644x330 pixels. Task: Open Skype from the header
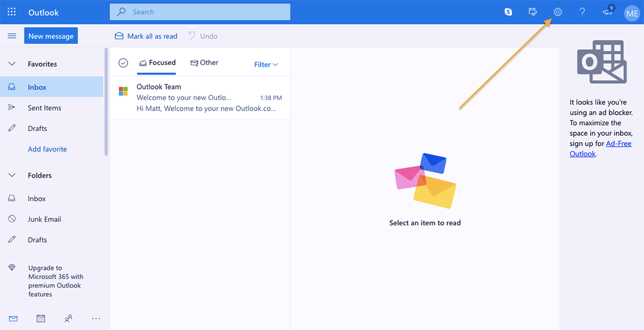pos(508,12)
